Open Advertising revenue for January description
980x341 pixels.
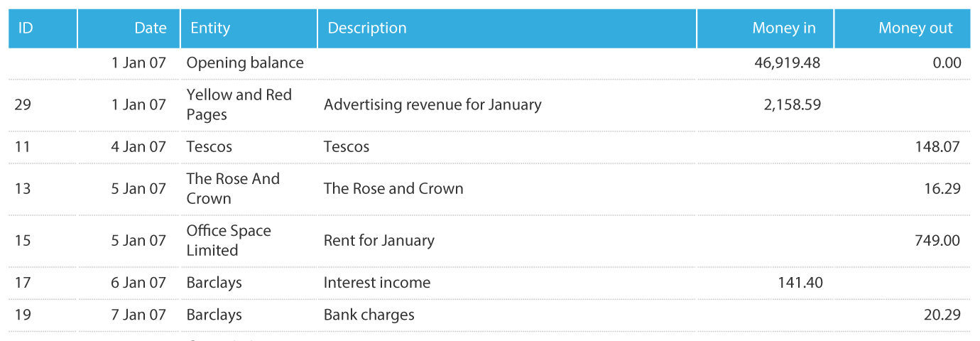(x=432, y=104)
